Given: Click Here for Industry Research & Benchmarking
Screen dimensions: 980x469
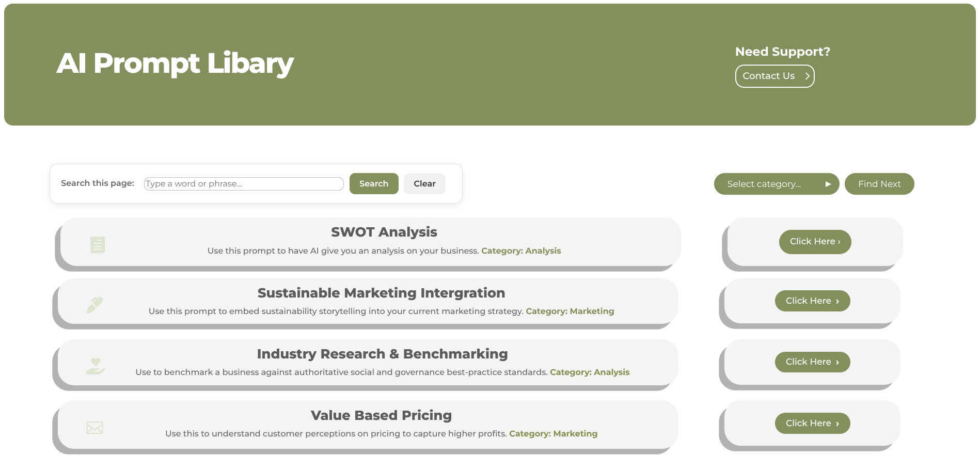Looking at the screenshot, I should coord(812,362).
